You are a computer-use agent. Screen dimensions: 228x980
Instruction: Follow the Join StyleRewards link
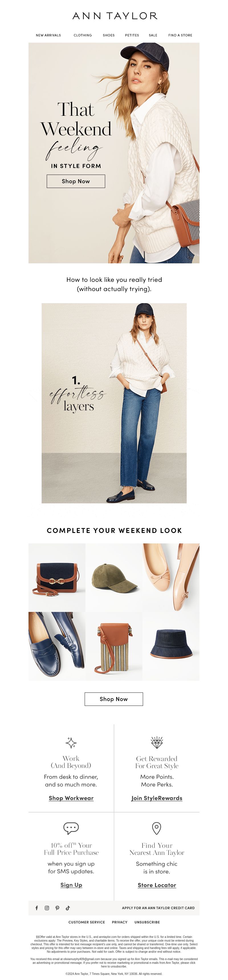pyautogui.click(x=157, y=798)
